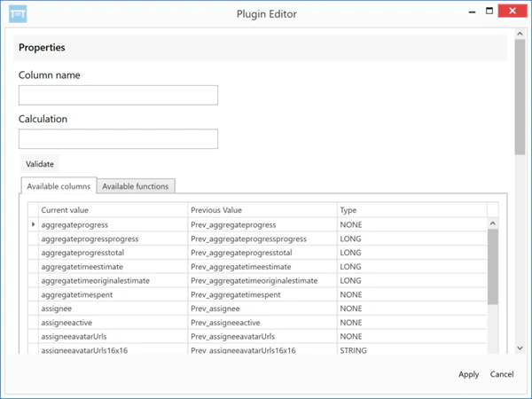Screen dimensions: 532x399
Task: Close the Plugin Editor window
Action: click(x=512, y=11)
